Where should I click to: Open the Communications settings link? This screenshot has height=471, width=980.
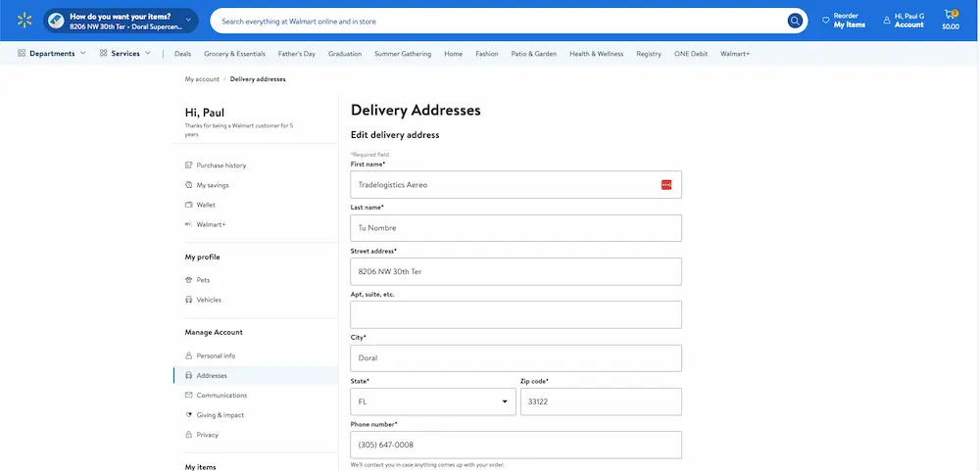click(x=221, y=396)
